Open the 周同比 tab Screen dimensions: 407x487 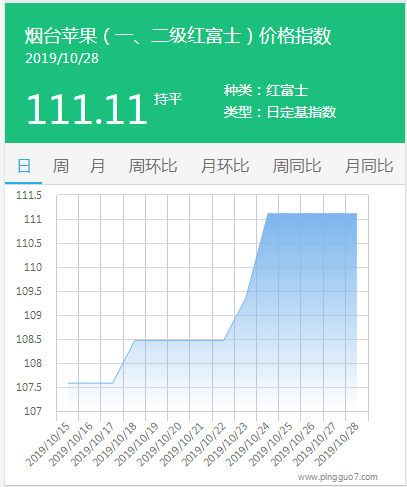pos(297,166)
